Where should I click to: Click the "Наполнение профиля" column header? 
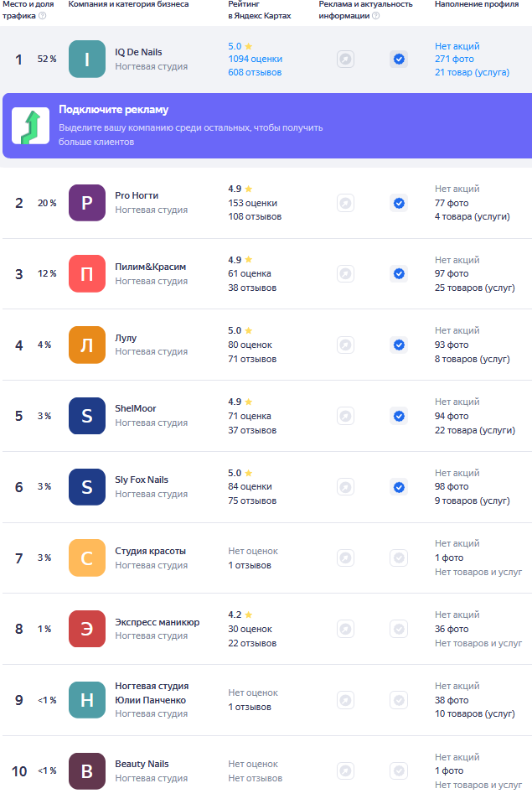click(477, 4)
